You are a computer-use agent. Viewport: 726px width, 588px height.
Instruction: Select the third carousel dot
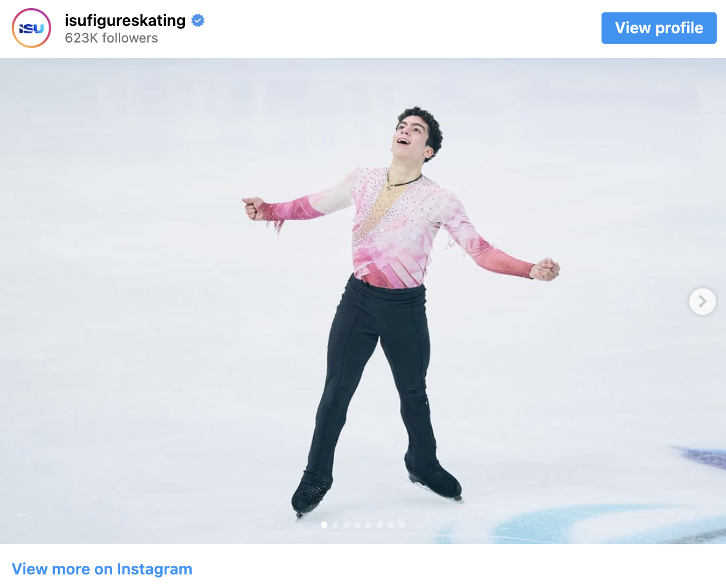(x=346, y=525)
